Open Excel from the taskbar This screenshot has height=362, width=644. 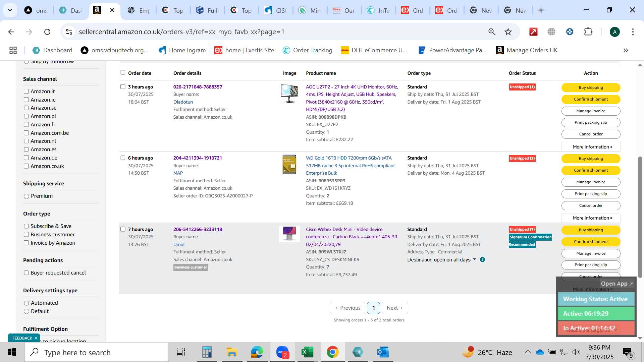pos(307,352)
